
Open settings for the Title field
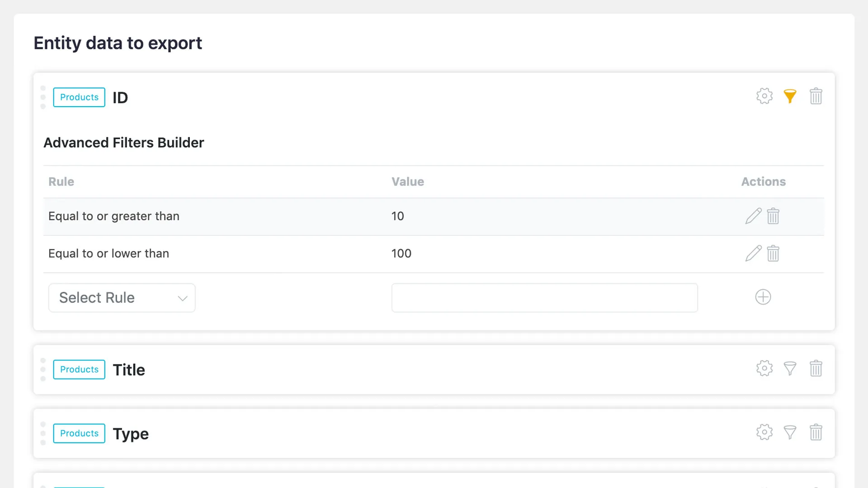[x=764, y=369]
